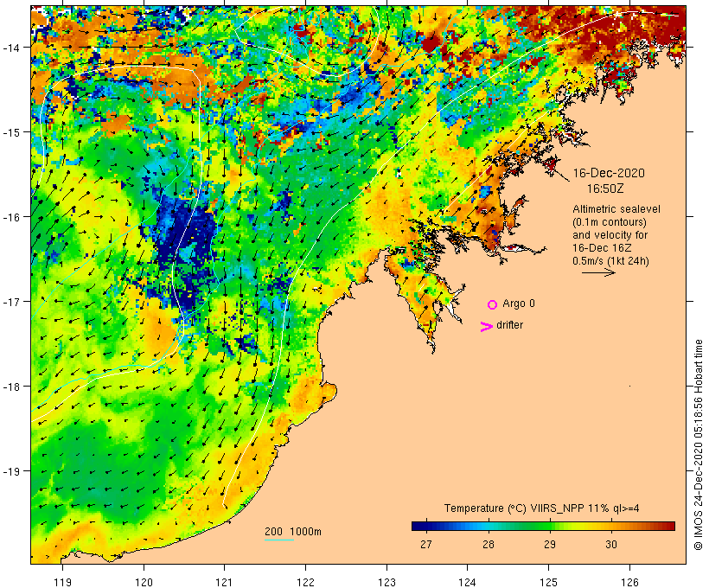Click the magenta drifter arrowhead symbol
Screen dimensions: 709x588
(487, 327)
